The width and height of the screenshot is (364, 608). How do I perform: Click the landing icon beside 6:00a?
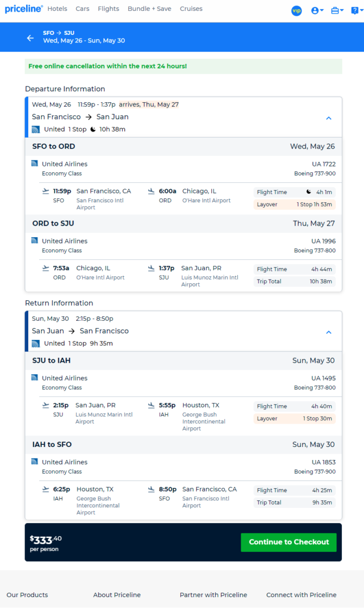(152, 191)
